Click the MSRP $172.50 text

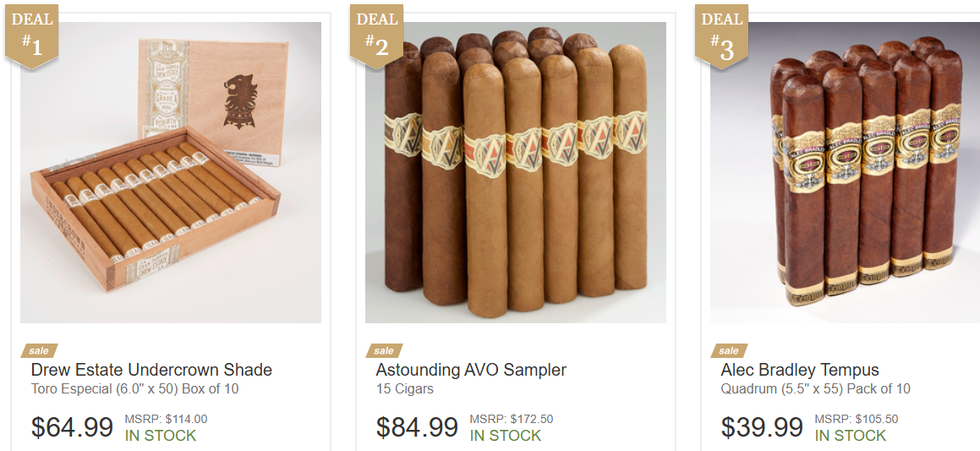click(x=512, y=419)
